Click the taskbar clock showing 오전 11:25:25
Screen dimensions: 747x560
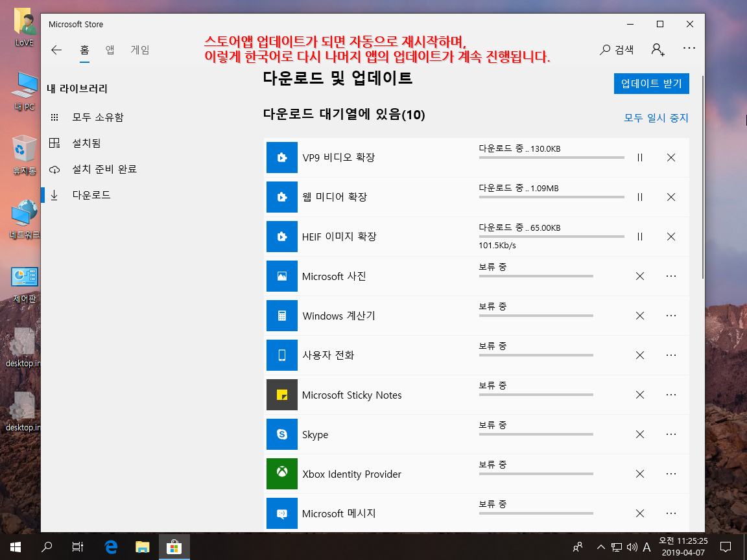[683, 546]
